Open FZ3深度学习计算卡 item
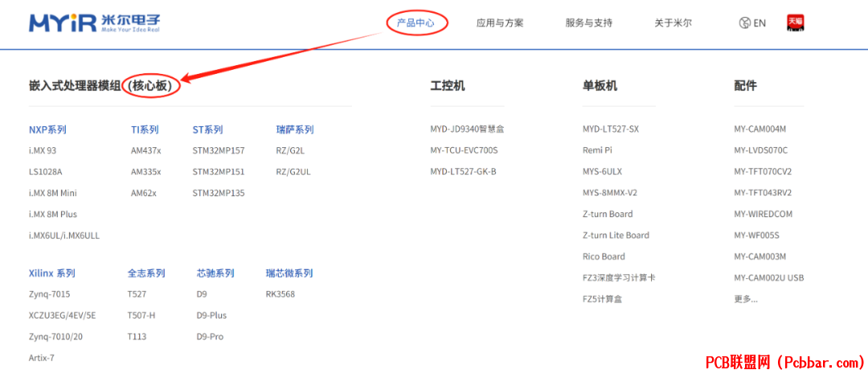 coord(619,277)
